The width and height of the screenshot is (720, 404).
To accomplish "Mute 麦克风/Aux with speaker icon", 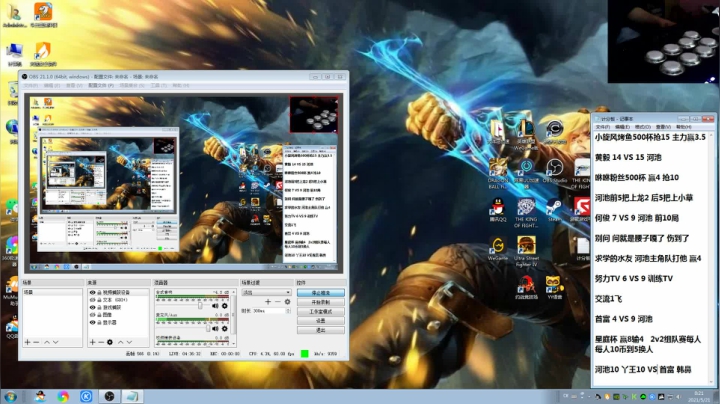I will click(215, 329).
